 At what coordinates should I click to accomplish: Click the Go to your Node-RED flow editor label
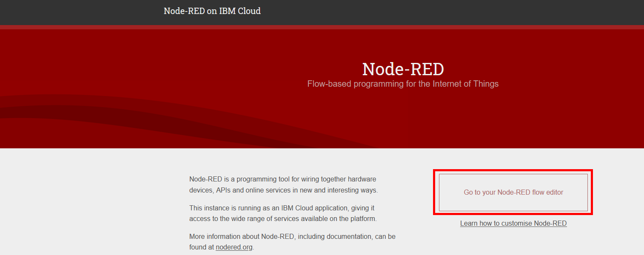coord(513,192)
